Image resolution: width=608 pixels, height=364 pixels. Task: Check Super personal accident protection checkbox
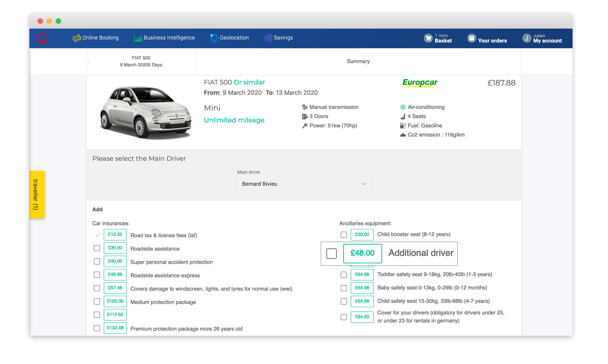point(97,261)
